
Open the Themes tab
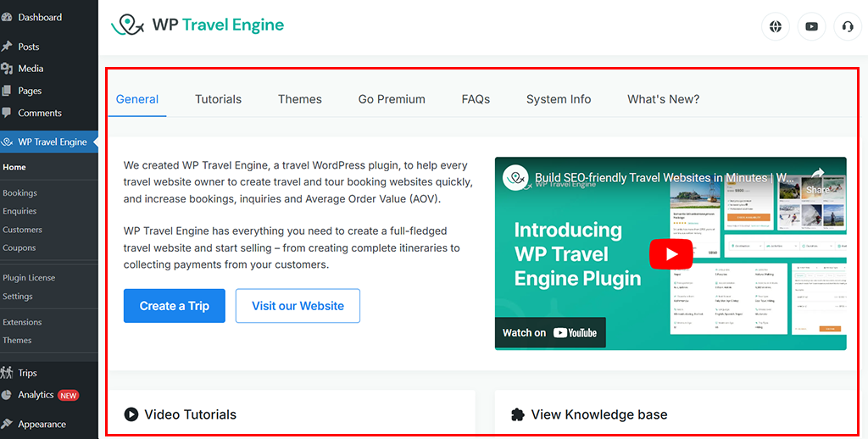(299, 99)
